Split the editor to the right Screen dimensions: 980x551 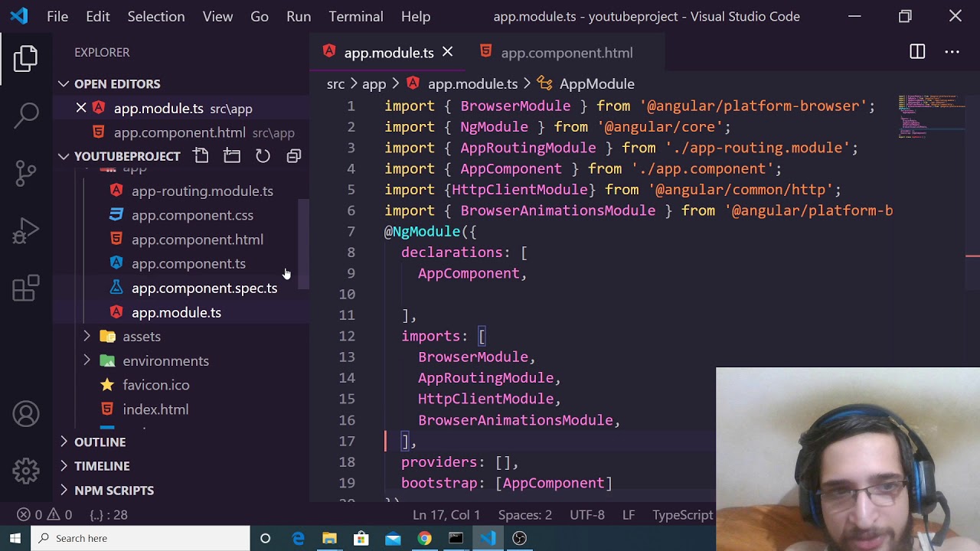click(x=916, y=52)
